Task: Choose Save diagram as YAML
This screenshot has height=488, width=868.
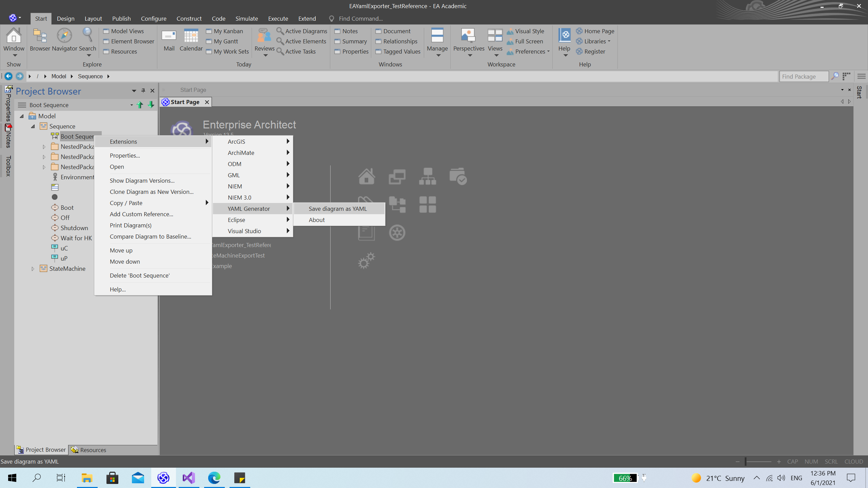Action: [339, 209]
